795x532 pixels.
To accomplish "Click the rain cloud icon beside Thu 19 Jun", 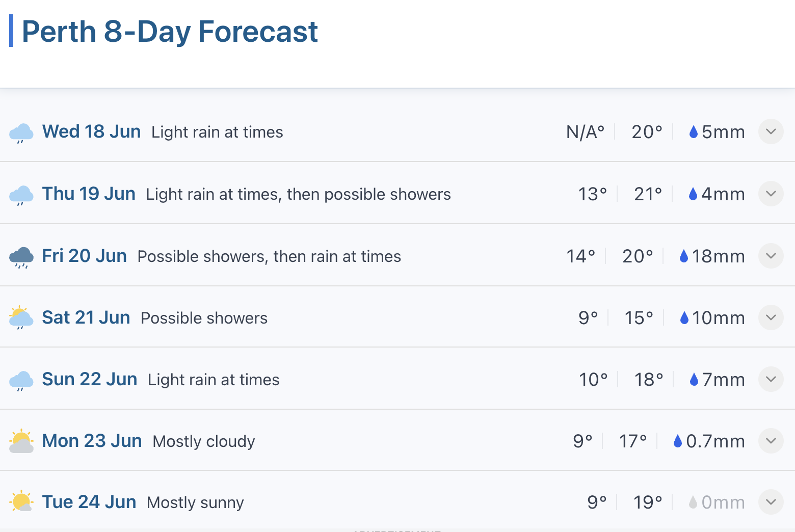I will pyautogui.click(x=21, y=195).
